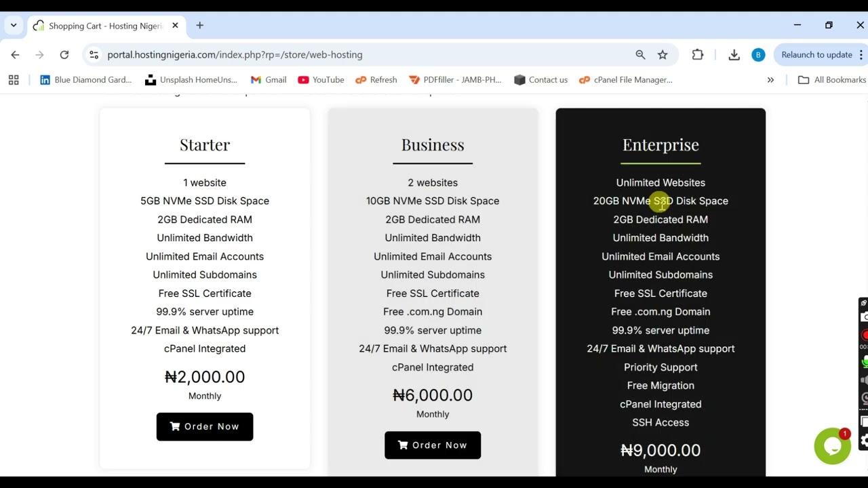
Task: Bookmark this page with the star icon
Action: 663,55
